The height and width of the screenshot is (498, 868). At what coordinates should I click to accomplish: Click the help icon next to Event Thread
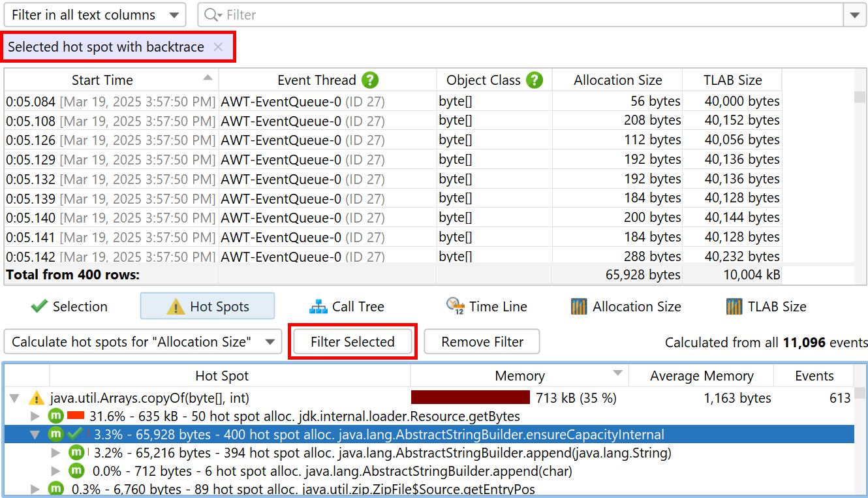point(370,80)
